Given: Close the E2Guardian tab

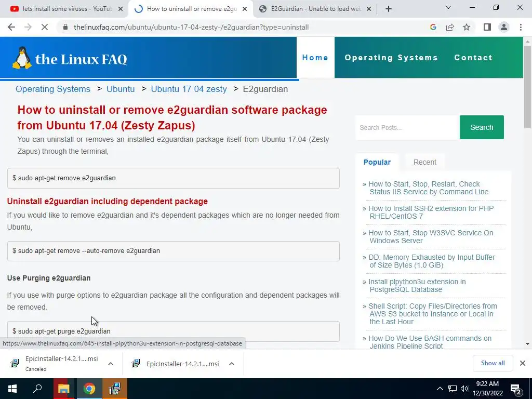Looking at the screenshot, I should (x=369, y=9).
